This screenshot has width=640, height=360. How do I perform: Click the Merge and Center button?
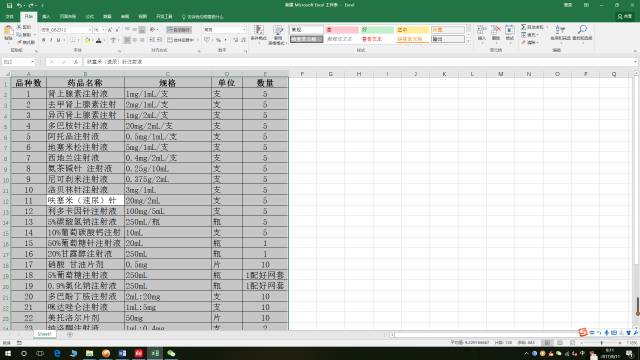[x=180, y=40]
